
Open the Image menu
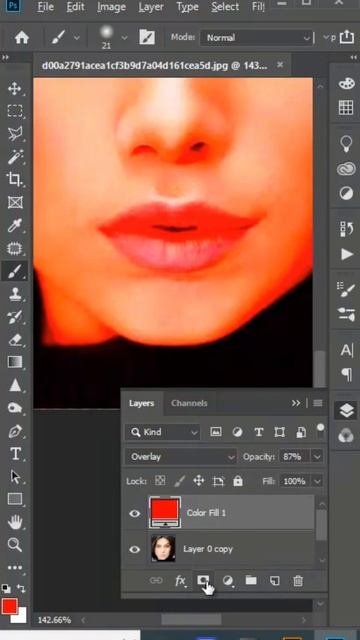click(x=111, y=7)
